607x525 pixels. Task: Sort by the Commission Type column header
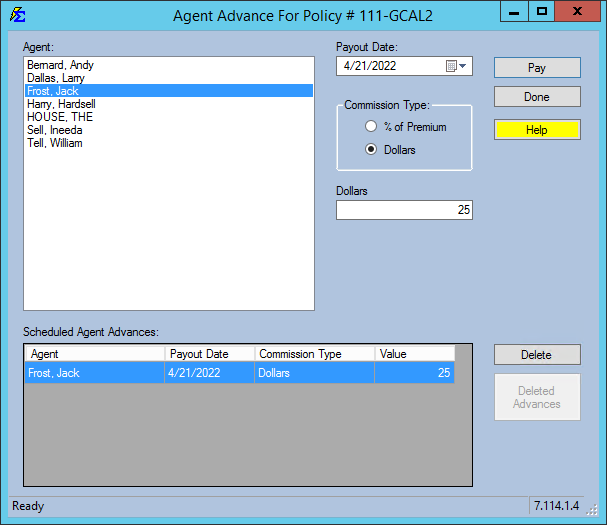pos(315,354)
